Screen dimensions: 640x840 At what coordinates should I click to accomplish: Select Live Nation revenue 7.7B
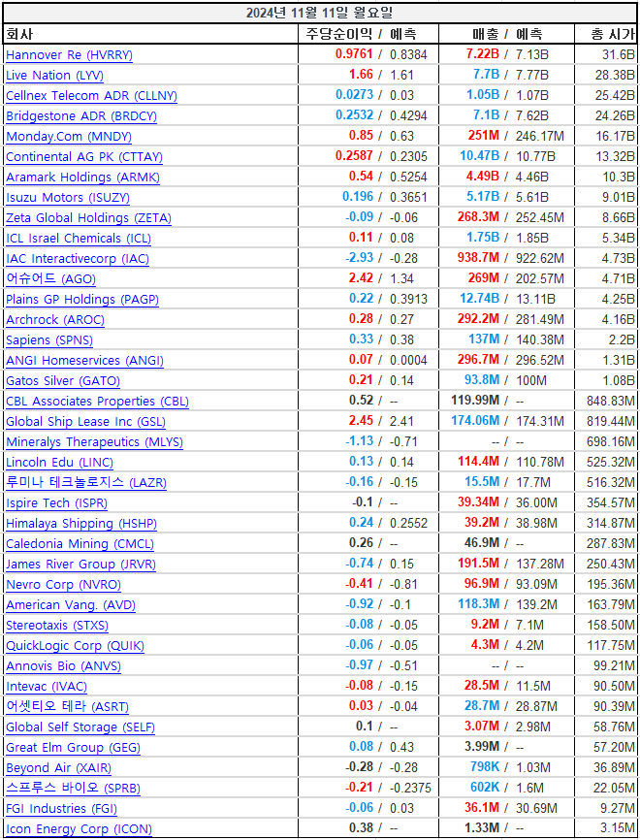click(x=486, y=75)
